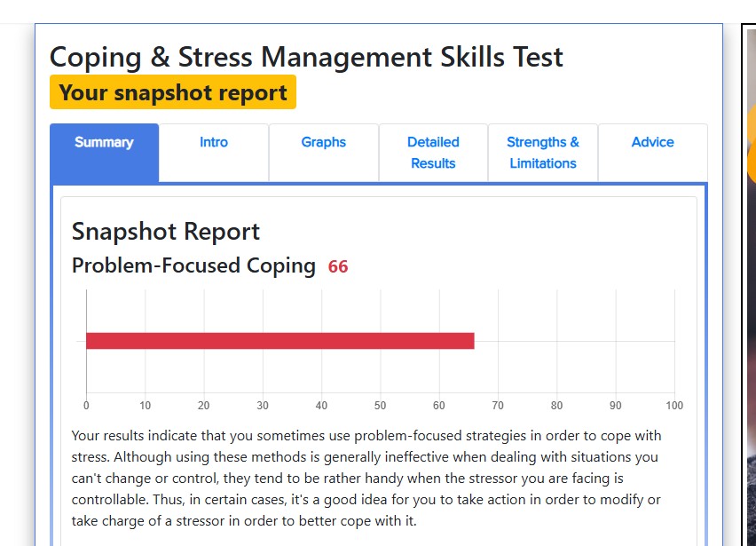Select the Graphs tab

324,143
